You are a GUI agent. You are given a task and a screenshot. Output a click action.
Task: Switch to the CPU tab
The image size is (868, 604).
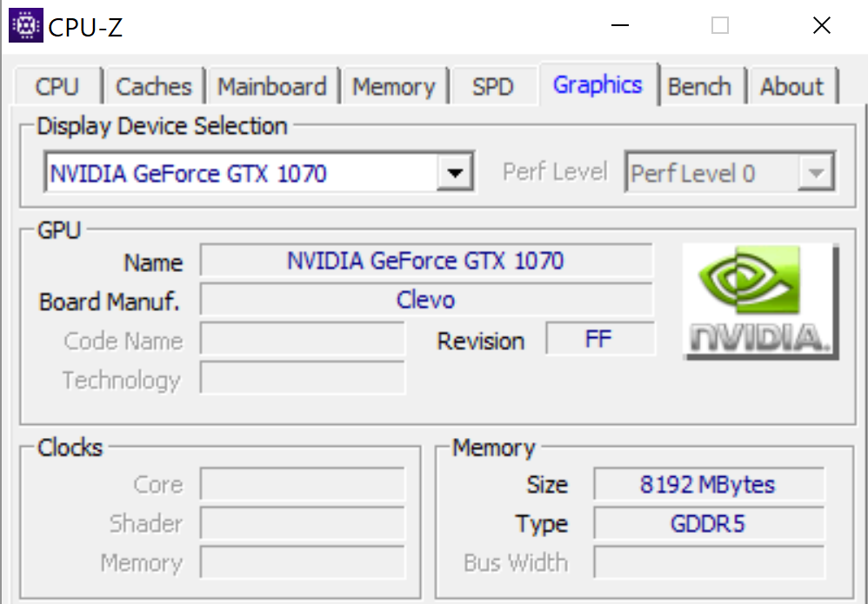click(x=57, y=86)
